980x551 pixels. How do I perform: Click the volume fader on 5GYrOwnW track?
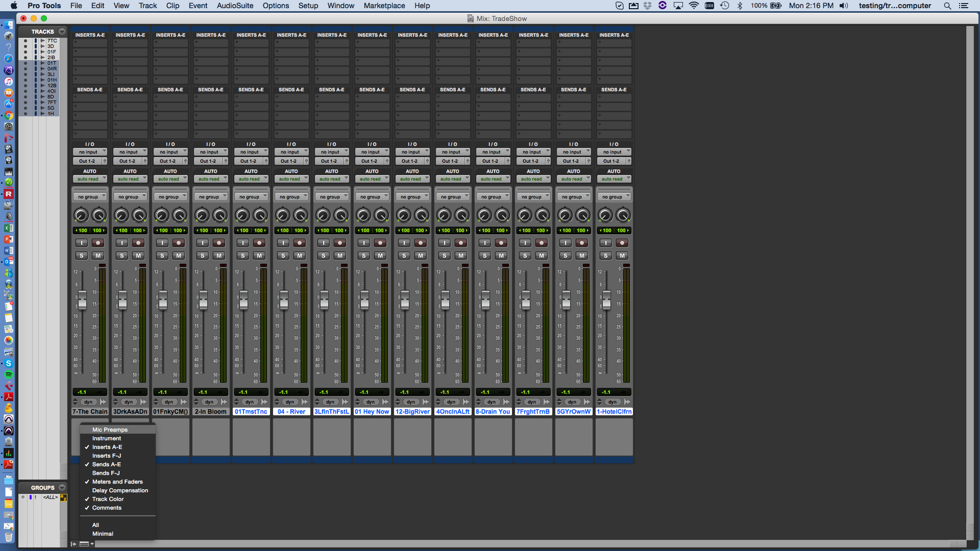pyautogui.click(x=566, y=299)
